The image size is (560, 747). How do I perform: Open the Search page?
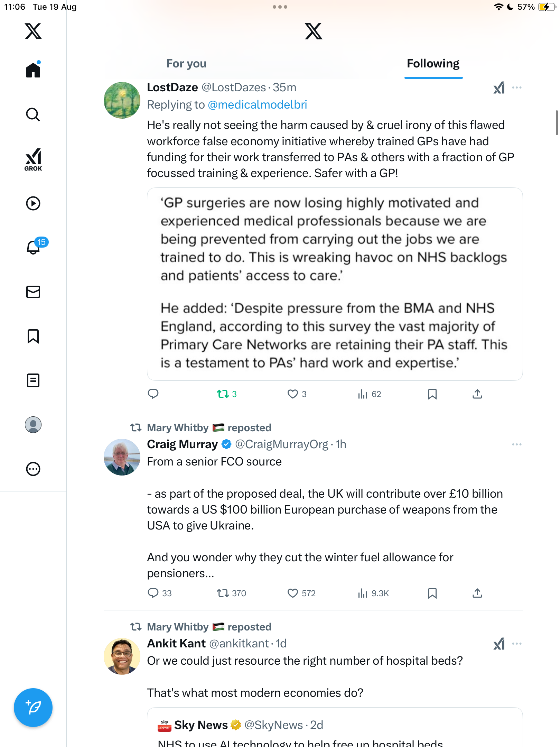[33, 114]
